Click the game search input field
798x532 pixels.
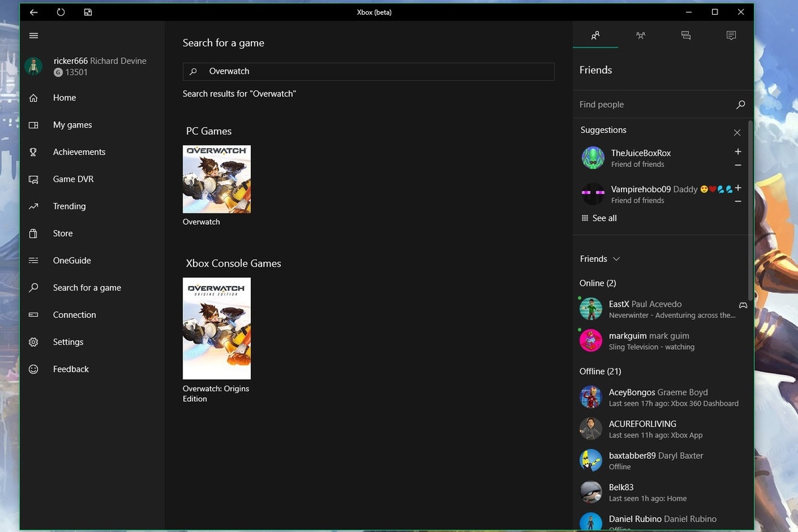click(369, 72)
